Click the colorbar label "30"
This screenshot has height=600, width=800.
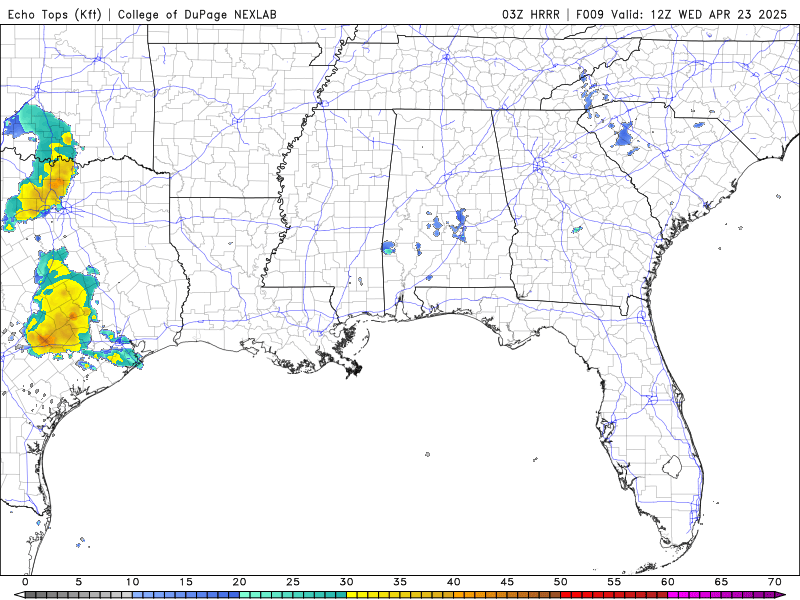coord(346,582)
